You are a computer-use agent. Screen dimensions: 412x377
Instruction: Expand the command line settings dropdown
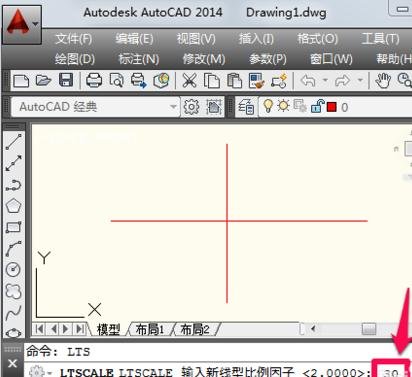point(50,373)
